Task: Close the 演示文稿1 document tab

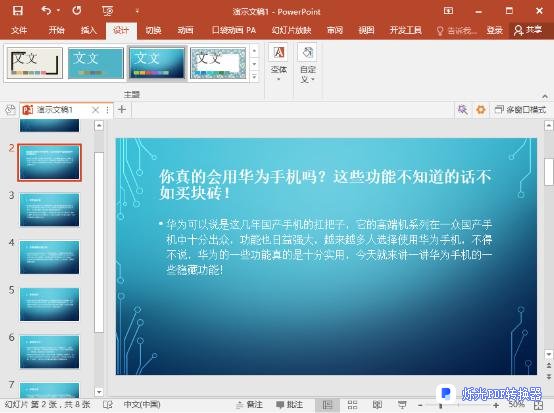Action: click(x=95, y=110)
